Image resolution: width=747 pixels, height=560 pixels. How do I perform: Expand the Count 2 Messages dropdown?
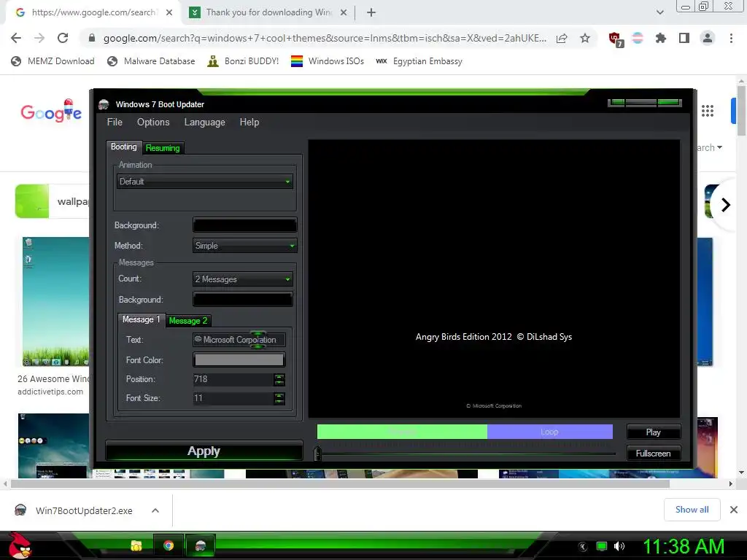(x=242, y=279)
